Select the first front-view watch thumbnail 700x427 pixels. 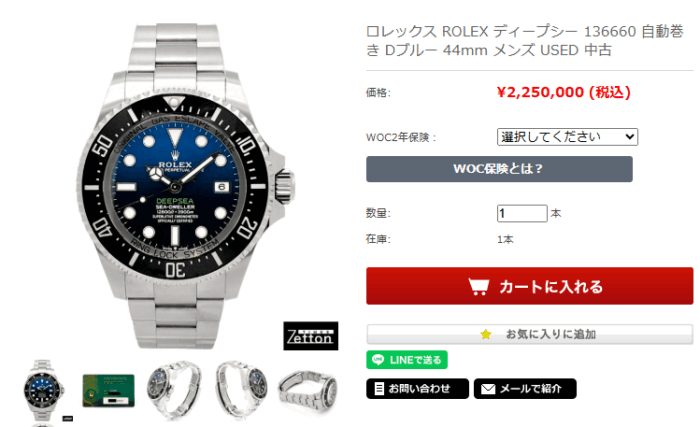click(x=43, y=390)
